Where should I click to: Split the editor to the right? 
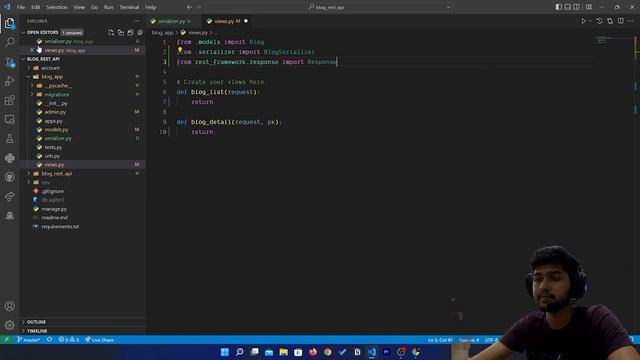tap(620, 21)
